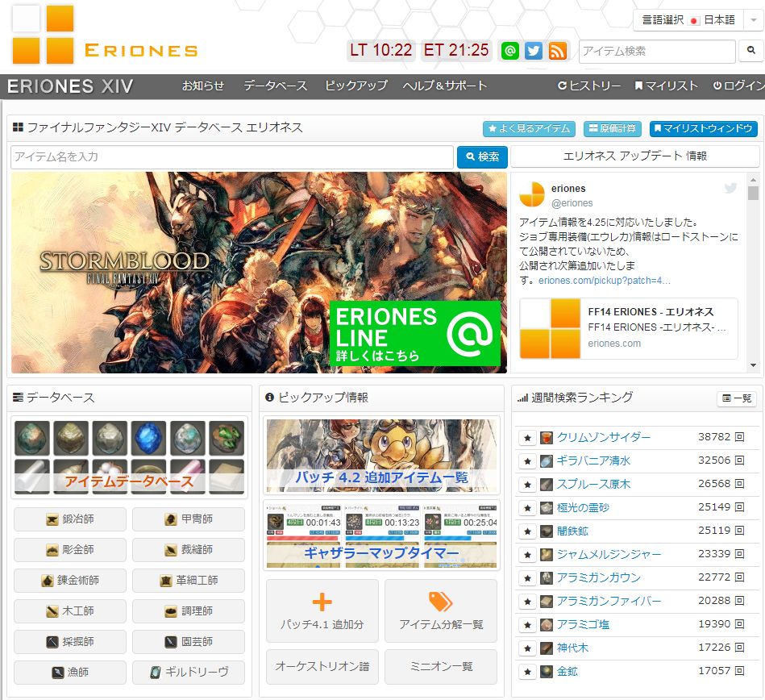Screen dimensions: 765x700
Task: Open the ミニオン一覧 button
Action: 441,667
